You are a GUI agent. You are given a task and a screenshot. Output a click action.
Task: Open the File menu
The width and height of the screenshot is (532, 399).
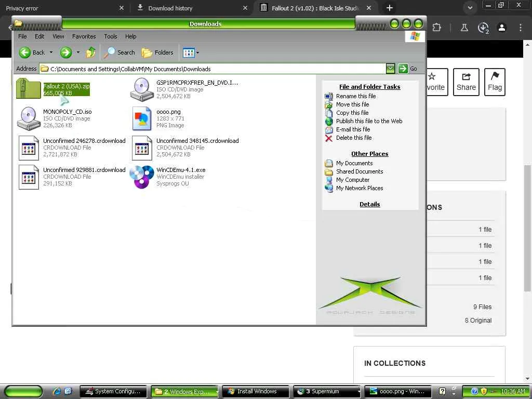[x=22, y=36]
